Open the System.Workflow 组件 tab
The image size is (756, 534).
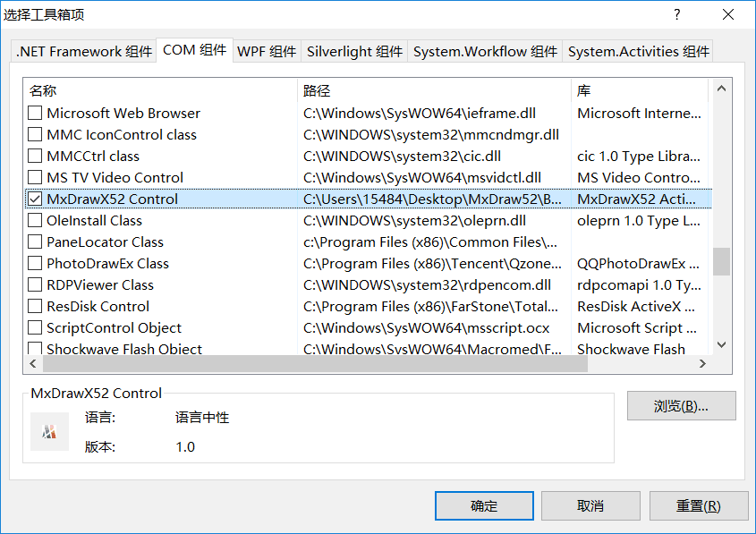(x=484, y=51)
